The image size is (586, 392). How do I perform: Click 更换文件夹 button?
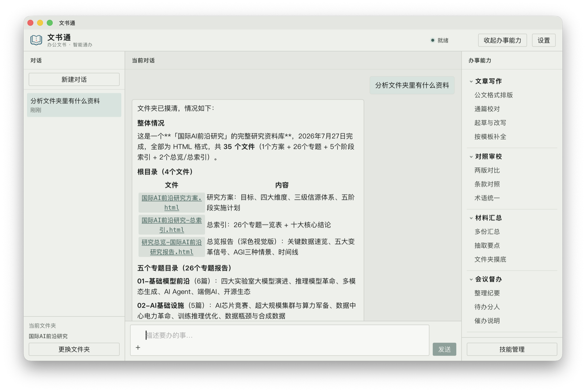pyautogui.click(x=74, y=349)
